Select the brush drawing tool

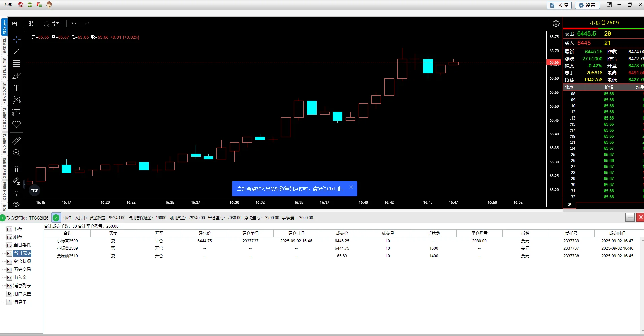point(16,76)
